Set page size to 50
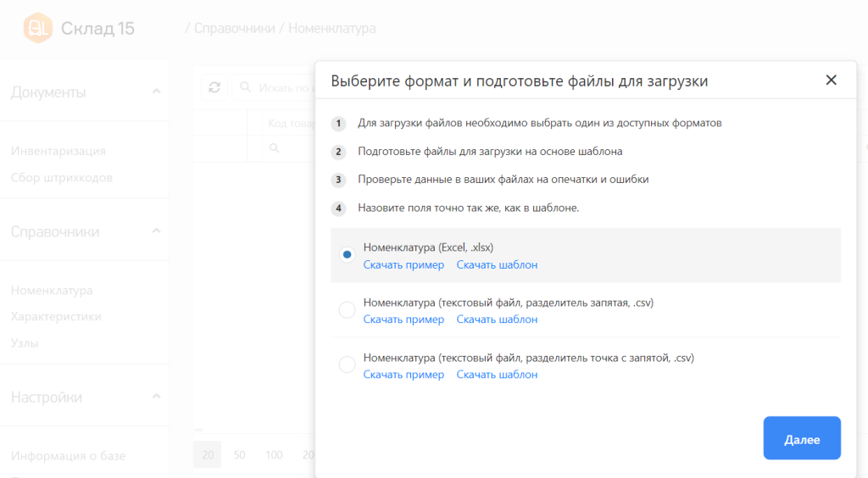This screenshot has height=478, width=868. (239, 455)
